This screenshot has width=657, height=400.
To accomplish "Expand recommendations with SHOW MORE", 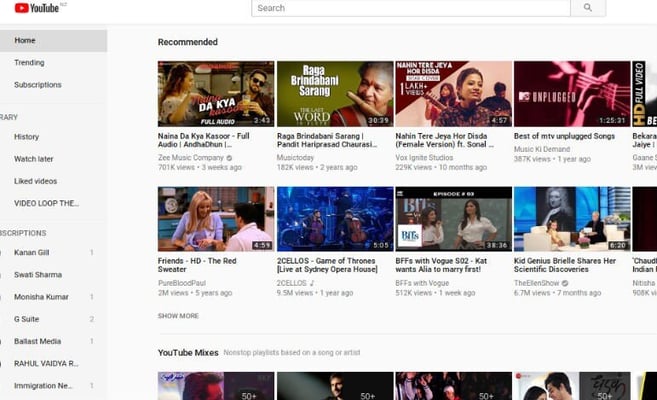I will click(x=178, y=315).
